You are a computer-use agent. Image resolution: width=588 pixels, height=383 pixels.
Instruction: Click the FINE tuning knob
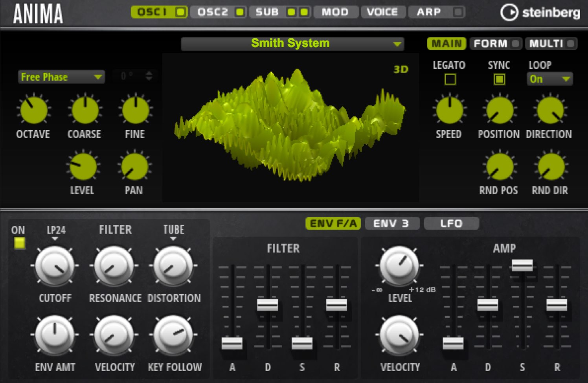click(135, 110)
